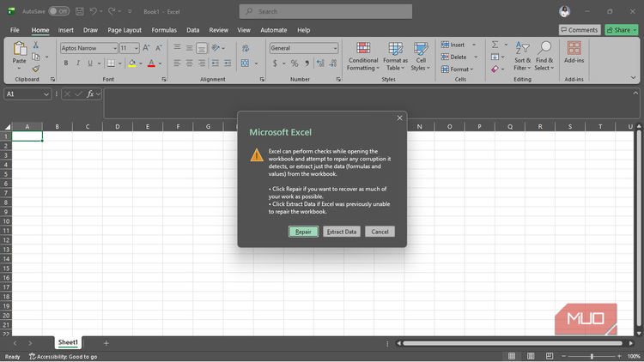Click in the Search box
Viewport: 644px width, 362px height.
point(325,11)
